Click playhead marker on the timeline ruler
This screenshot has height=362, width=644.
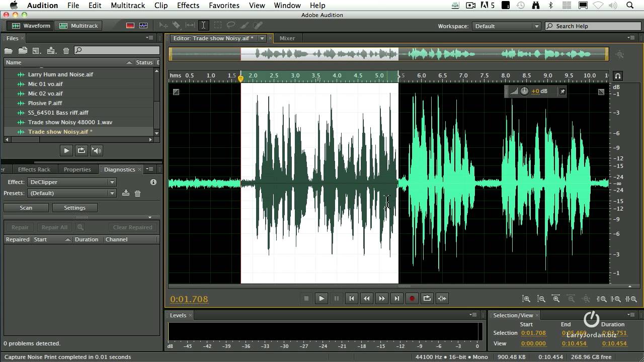[x=240, y=78]
